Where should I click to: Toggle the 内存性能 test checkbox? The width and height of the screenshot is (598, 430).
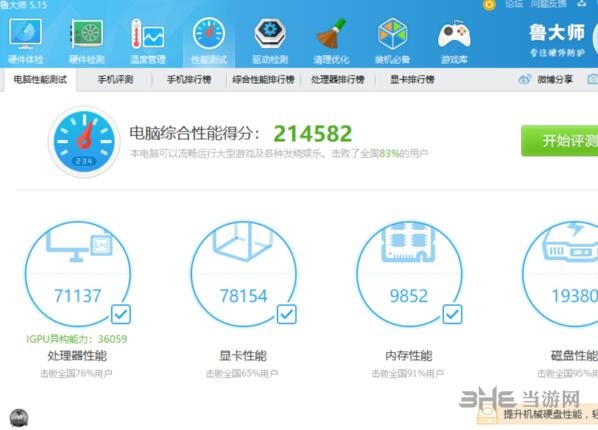(x=452, y=314)
